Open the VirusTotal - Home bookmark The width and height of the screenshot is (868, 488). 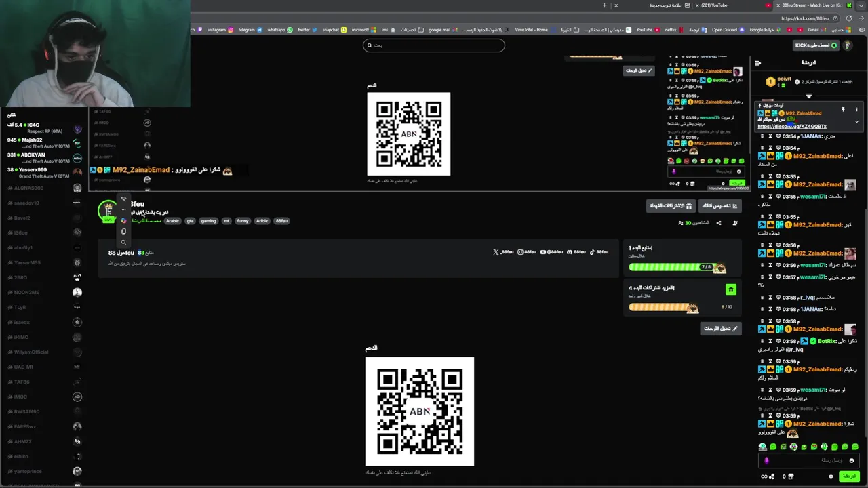[534, 30]
